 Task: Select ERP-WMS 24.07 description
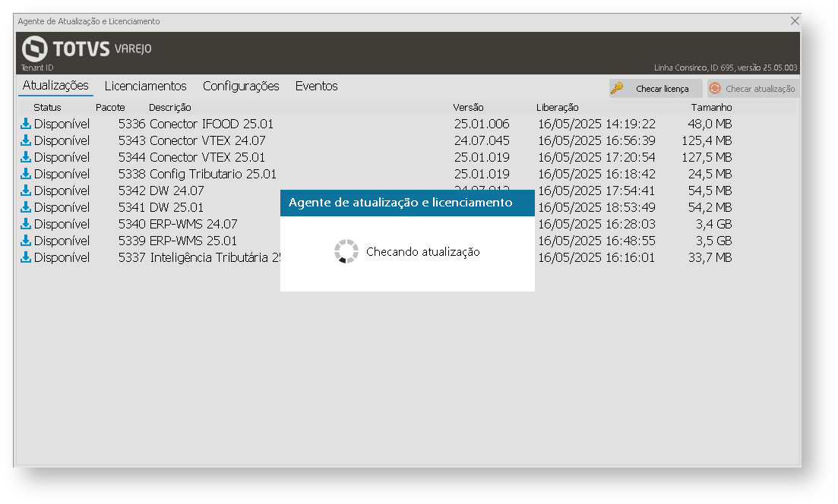194,224
